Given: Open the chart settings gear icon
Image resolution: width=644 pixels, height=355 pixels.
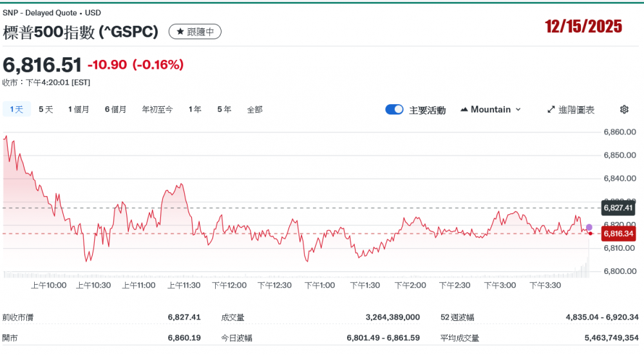Looking at the screenshot, I should [623, 109].
